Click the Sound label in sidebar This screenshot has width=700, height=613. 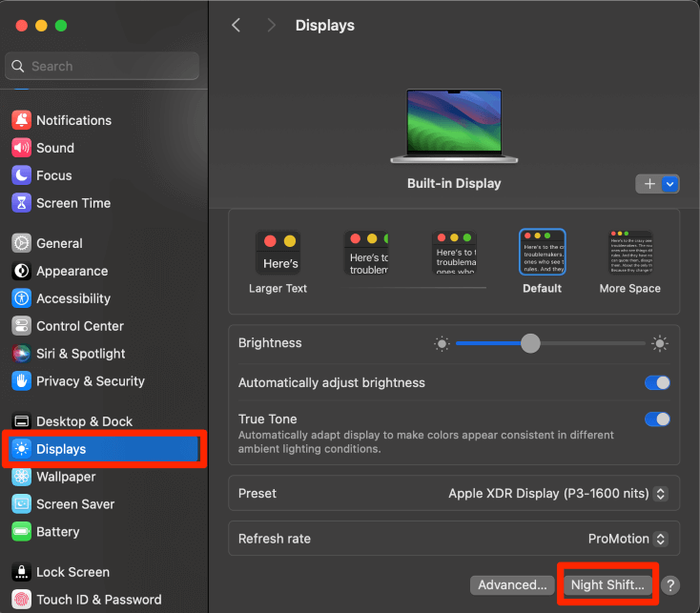pyautogui.click(x=55, y=148)
